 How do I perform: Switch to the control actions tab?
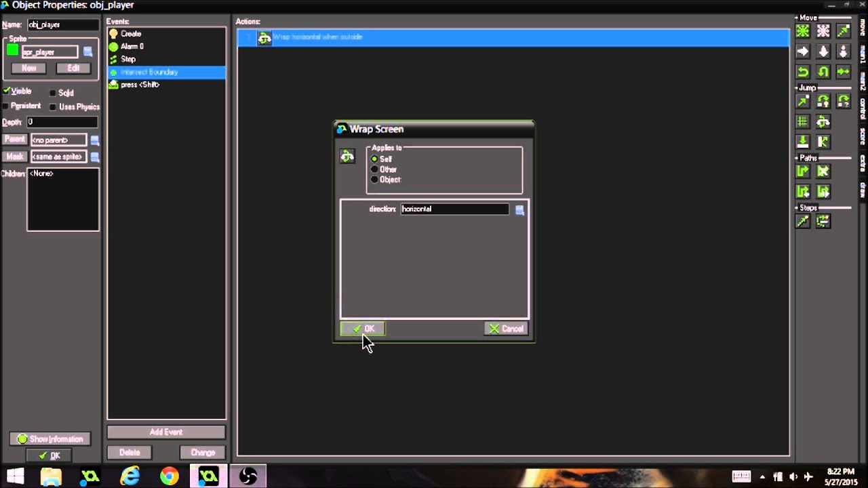(863, 109)
